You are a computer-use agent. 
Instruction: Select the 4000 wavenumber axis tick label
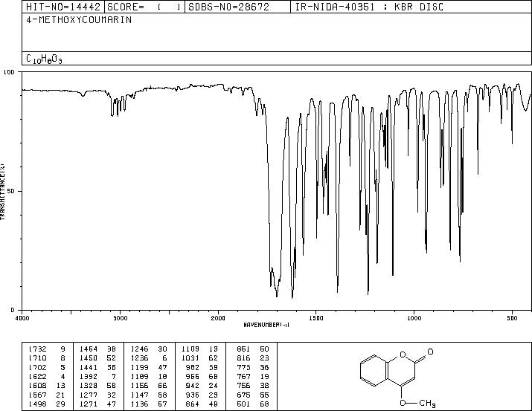[22, 318]
